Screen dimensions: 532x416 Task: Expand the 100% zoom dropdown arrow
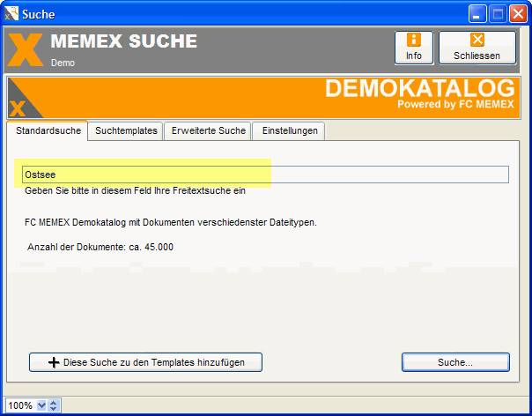41,405
